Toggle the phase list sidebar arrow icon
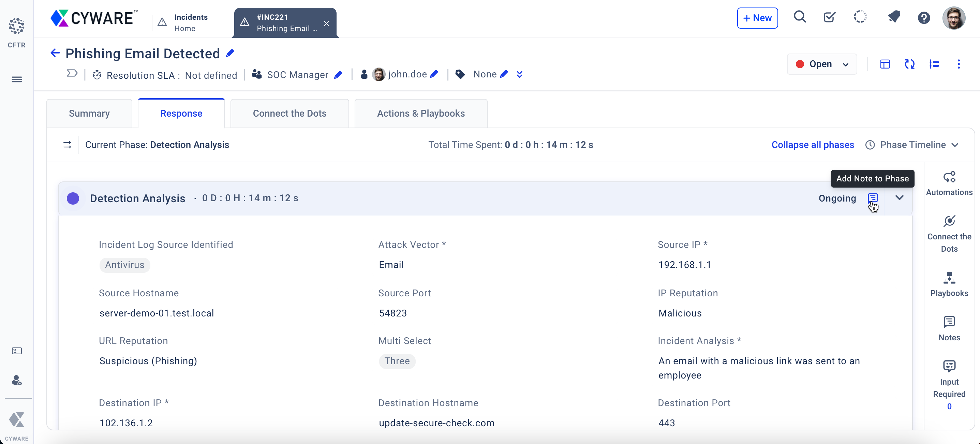 click(x=67, y=145)
